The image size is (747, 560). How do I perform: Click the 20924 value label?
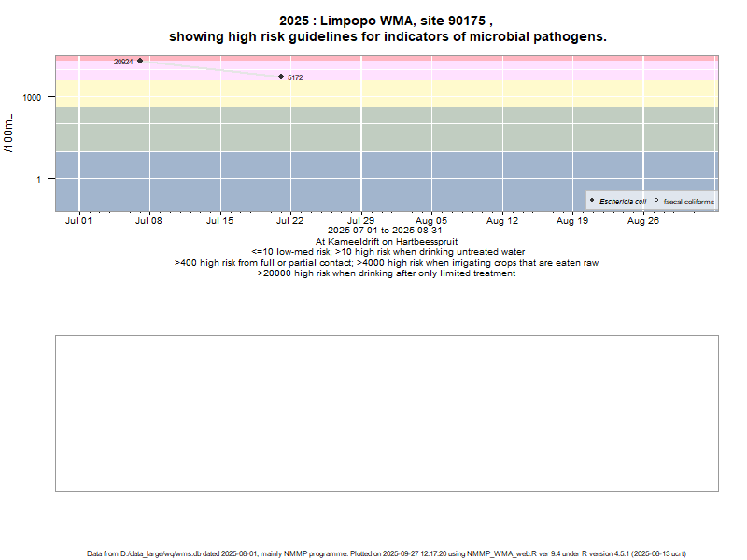tap(123, 62)
